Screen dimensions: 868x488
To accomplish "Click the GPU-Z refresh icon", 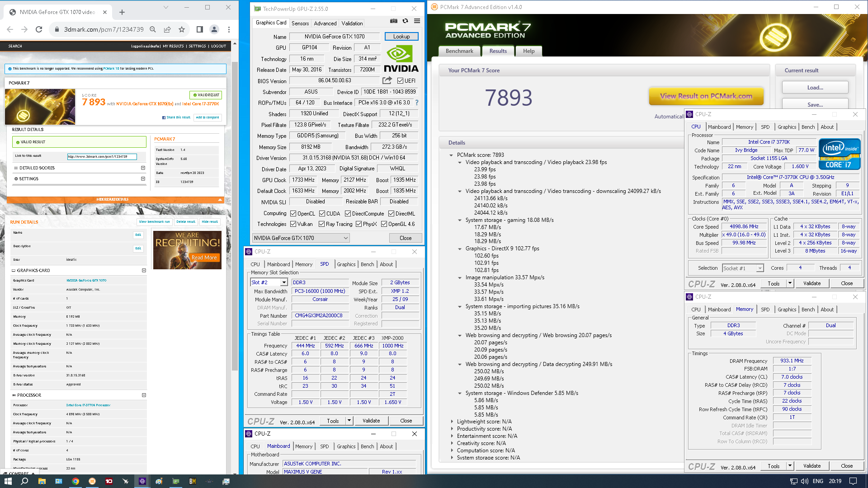I will coord(405,21).
